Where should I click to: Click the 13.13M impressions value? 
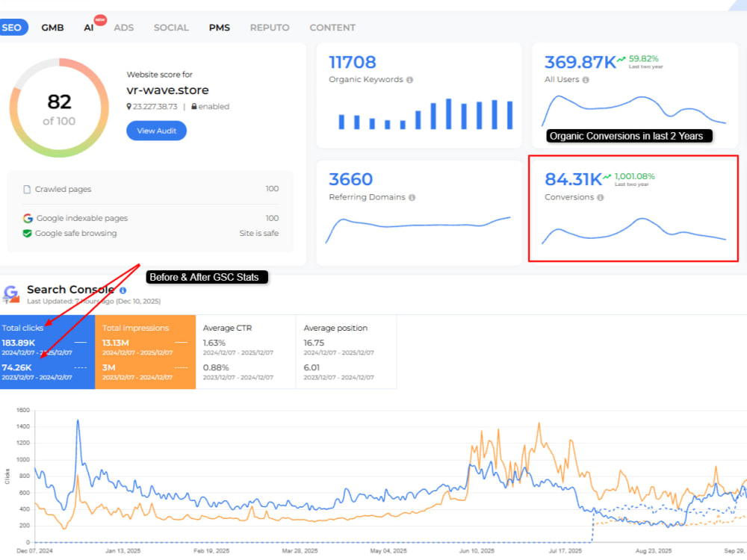click(x=115, y=343)
